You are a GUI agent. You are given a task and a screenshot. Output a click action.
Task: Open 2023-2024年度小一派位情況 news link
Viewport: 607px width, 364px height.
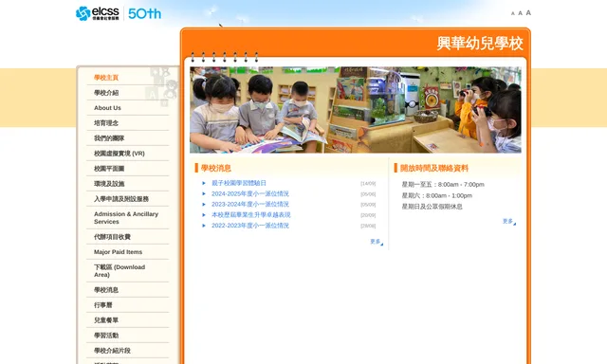pyautogui.click(x=250, y=204)
